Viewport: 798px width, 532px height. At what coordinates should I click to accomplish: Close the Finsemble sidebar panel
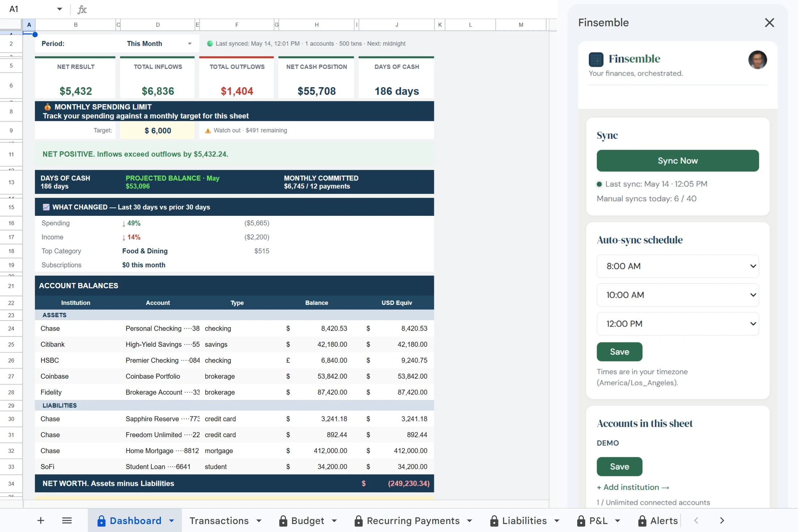pos(769,23)
